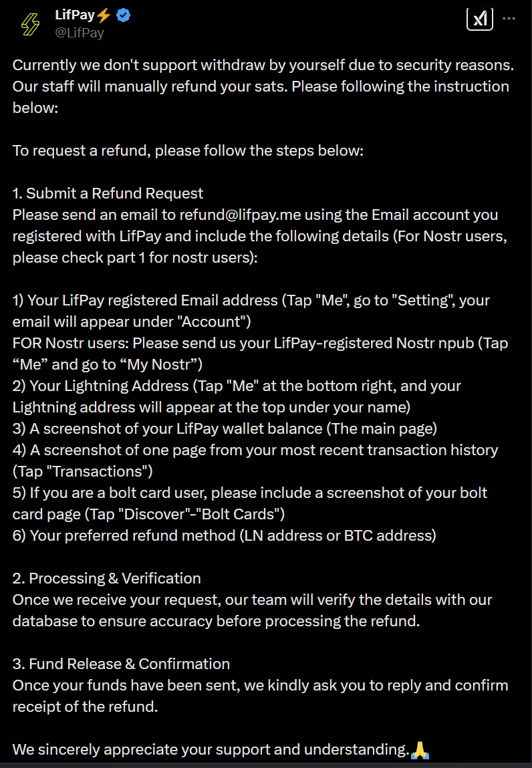This screenshot has height=768, width=532.
Task: Click the "2. Processing & Verification" heading
Action: [x=107, y=578]
